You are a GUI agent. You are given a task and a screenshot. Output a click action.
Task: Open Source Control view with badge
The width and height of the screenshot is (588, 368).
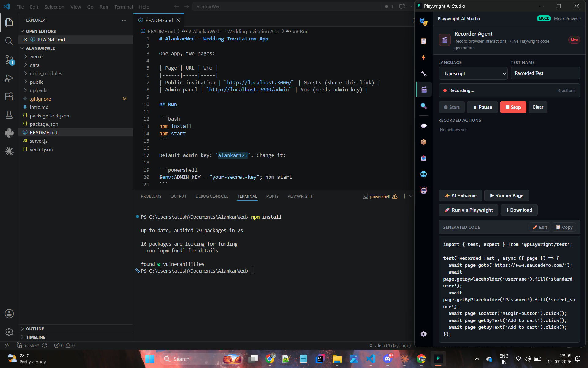click(9, 59)
